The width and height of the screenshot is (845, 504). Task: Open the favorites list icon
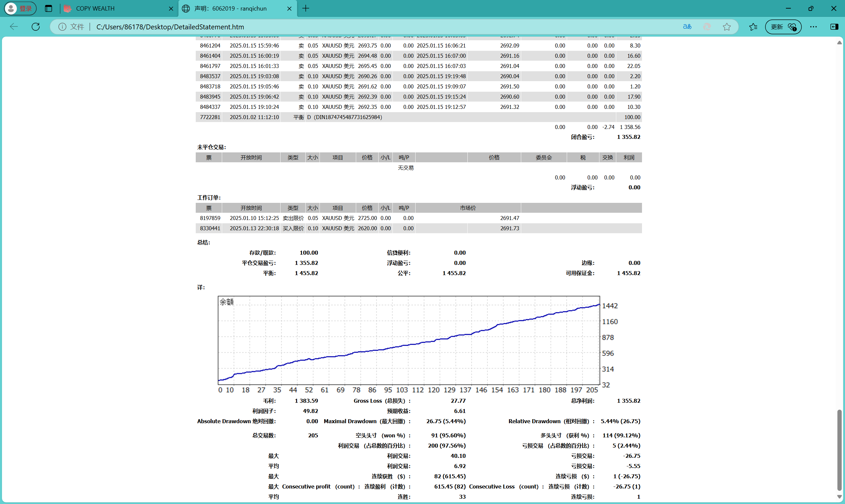point(753,27)
